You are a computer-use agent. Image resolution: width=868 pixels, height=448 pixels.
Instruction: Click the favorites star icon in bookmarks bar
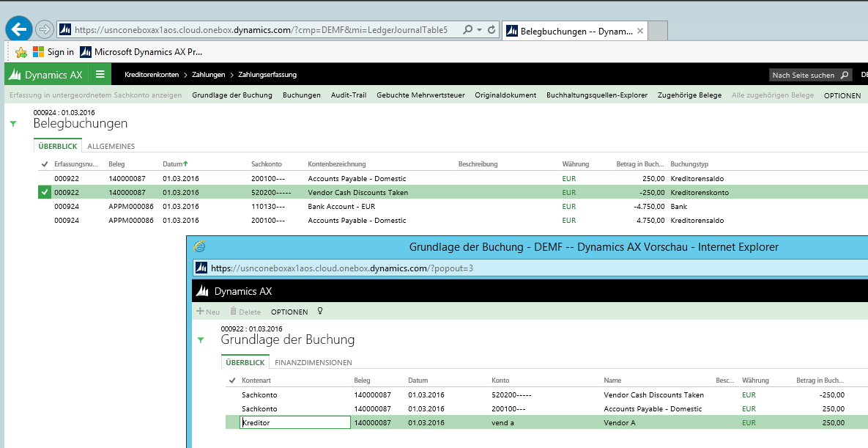click(21, 52)
